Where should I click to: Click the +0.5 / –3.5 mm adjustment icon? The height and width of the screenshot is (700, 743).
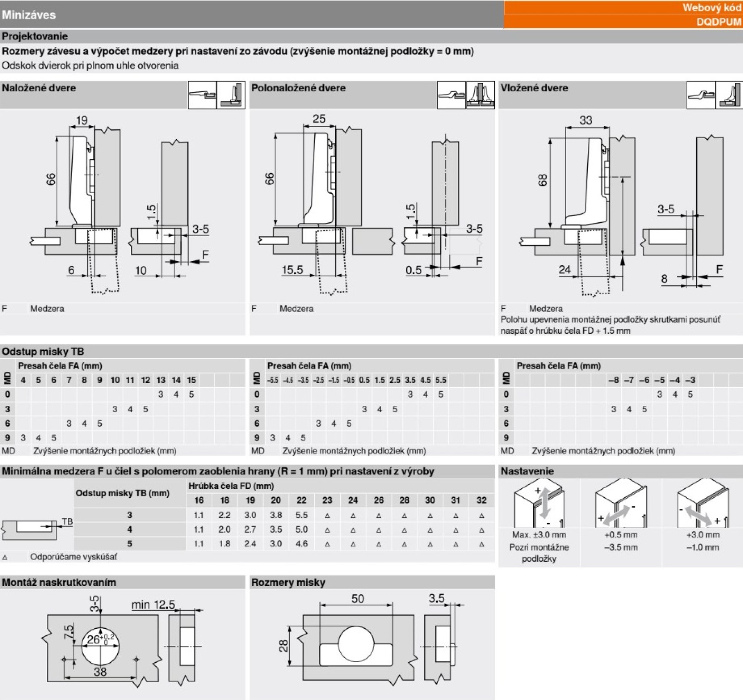621,503
